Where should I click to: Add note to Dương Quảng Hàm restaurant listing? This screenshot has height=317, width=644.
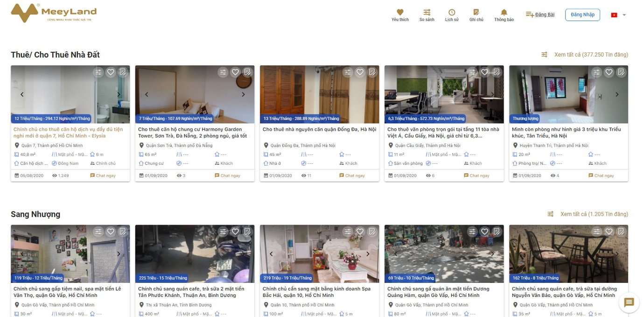click(497, 232)
